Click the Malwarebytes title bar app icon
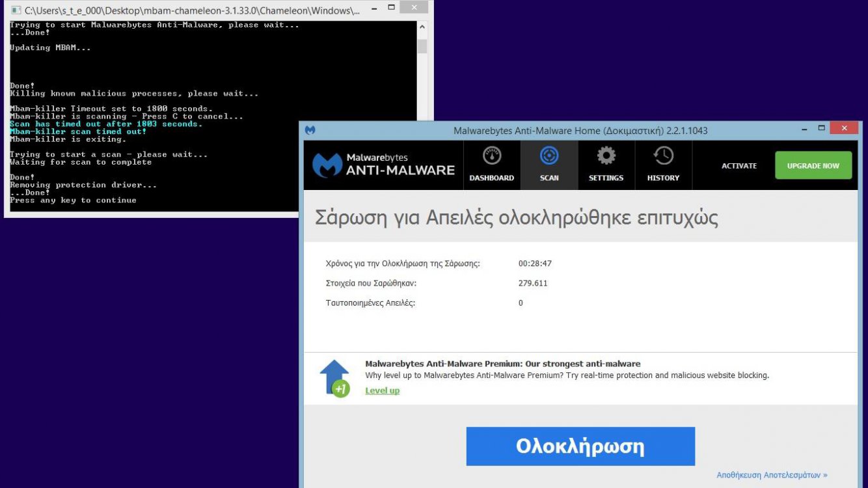Viewport: 868px width, 488px height. (310, 130)
